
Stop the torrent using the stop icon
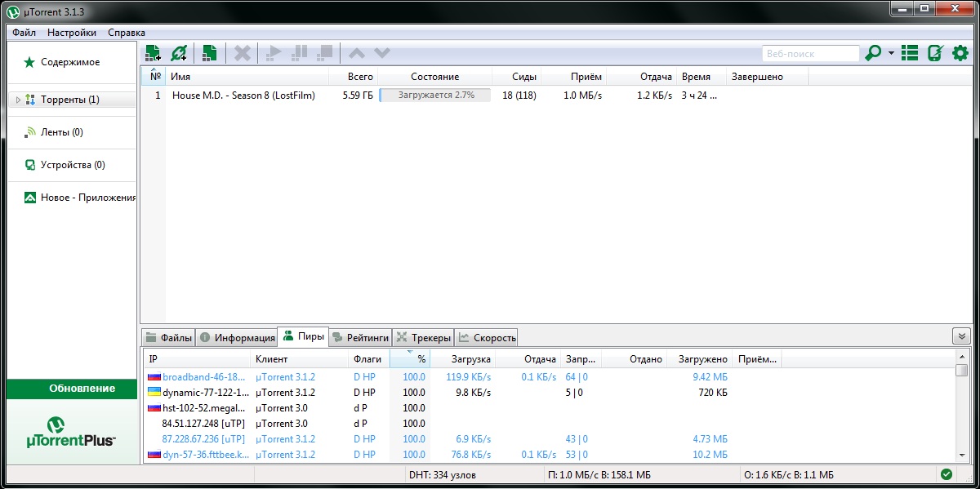325,53
